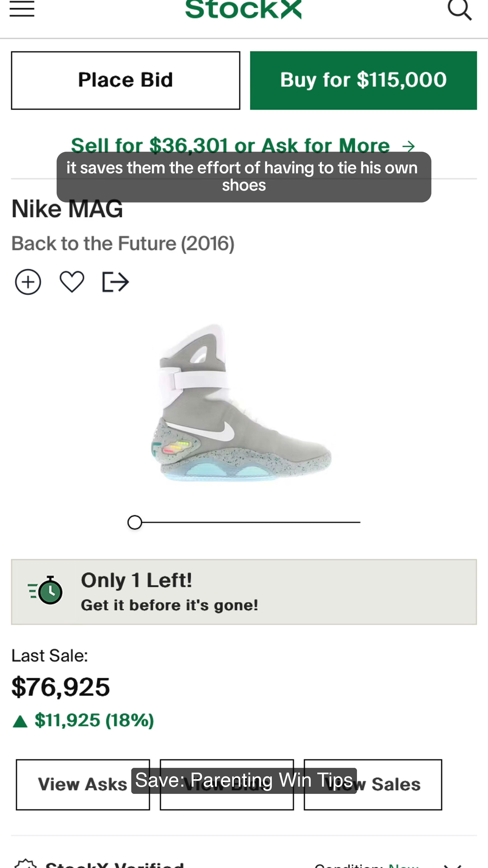488x868 pixels.
Task: Favorite the shoe with the heart icon
Action: (72, 282)
